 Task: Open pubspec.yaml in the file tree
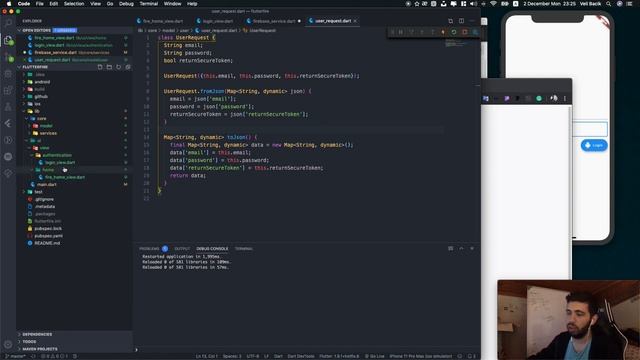[x=48, y=236]
